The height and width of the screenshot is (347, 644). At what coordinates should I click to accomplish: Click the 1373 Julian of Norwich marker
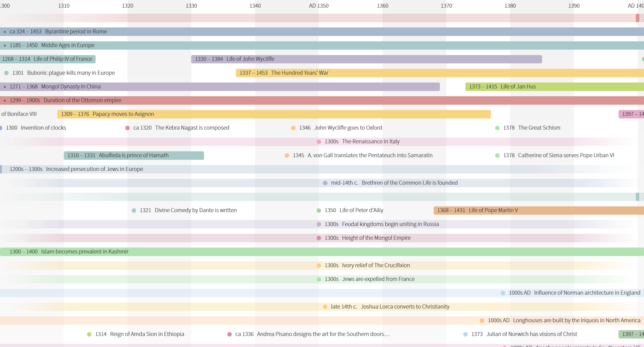point(465,334)
